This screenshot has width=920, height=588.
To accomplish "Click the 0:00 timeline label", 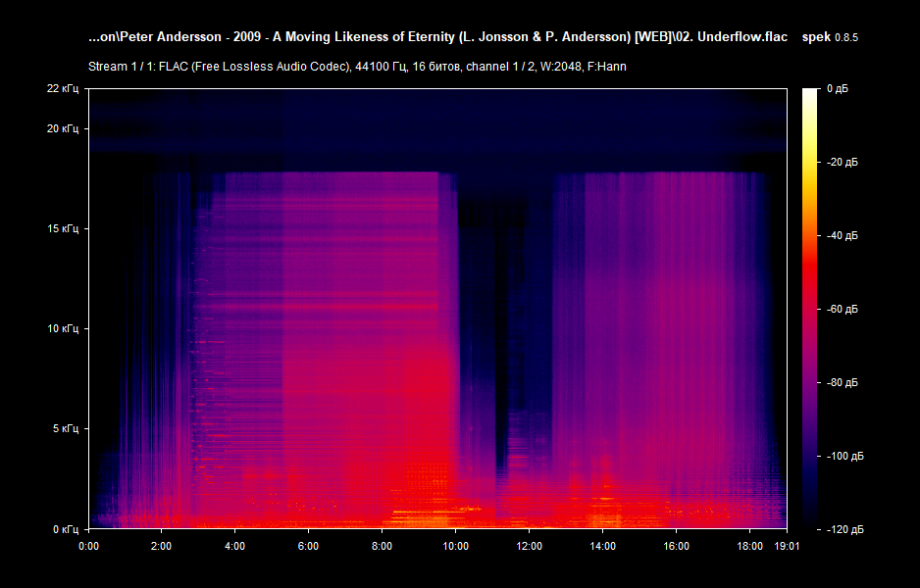I will (x=89, y=548).
